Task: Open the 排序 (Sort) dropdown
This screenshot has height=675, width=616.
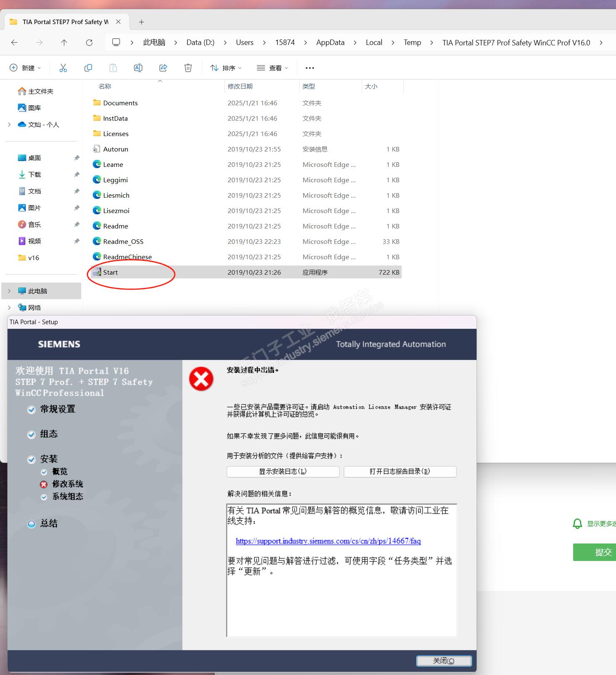Action: pyautogui.click(x=226, y=68)
